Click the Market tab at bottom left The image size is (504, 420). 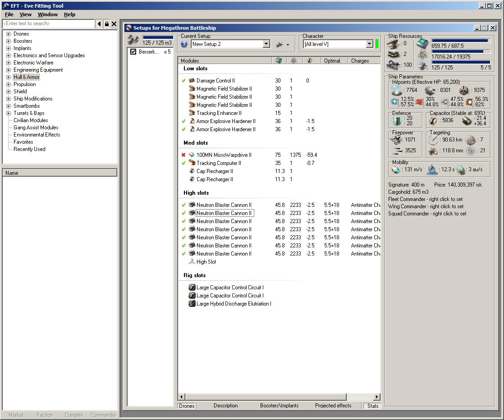[x=16, y=415]
